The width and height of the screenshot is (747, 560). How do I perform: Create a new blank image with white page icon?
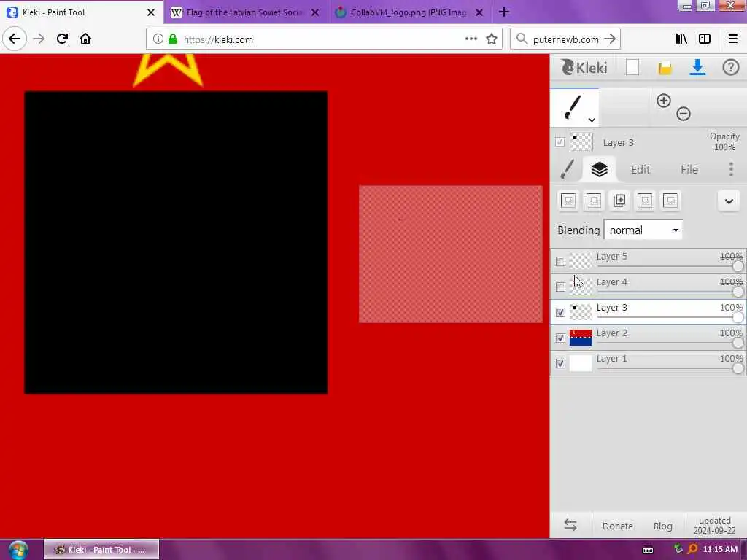[x=632, y=68]
